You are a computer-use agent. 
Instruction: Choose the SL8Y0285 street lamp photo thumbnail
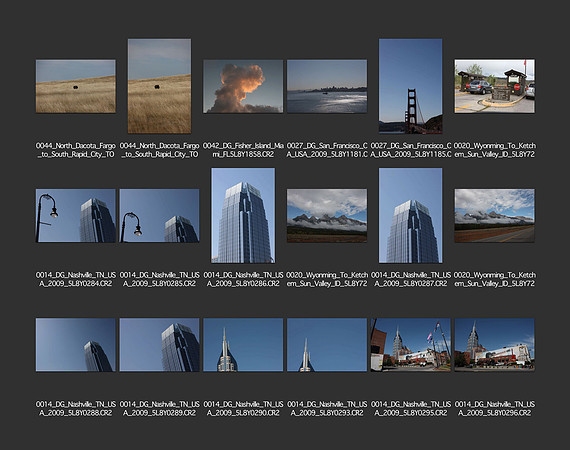tap(159, 216)
